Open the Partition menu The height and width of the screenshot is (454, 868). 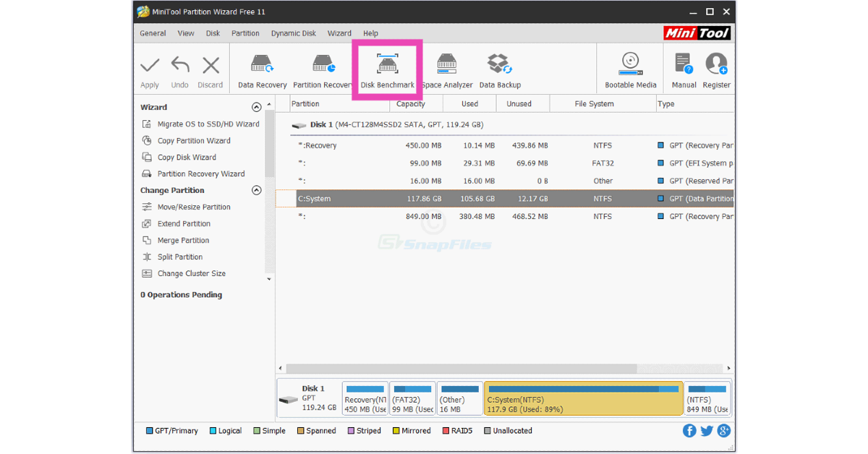point(245,33)
